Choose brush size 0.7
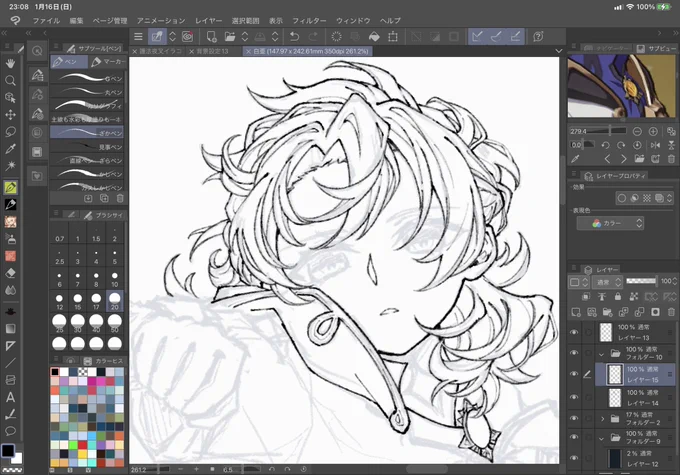The height and width of the screenshot is (475, 680). (x=59, y=234)
